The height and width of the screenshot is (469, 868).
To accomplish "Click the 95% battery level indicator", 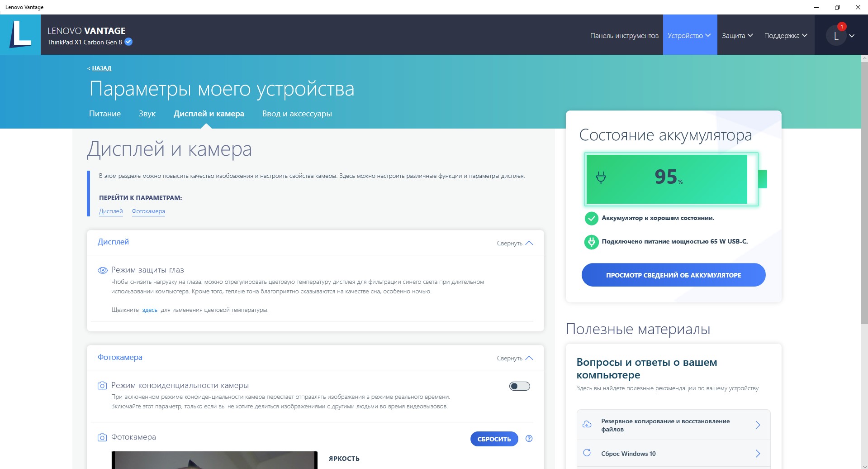I will [x=669, y=177].
